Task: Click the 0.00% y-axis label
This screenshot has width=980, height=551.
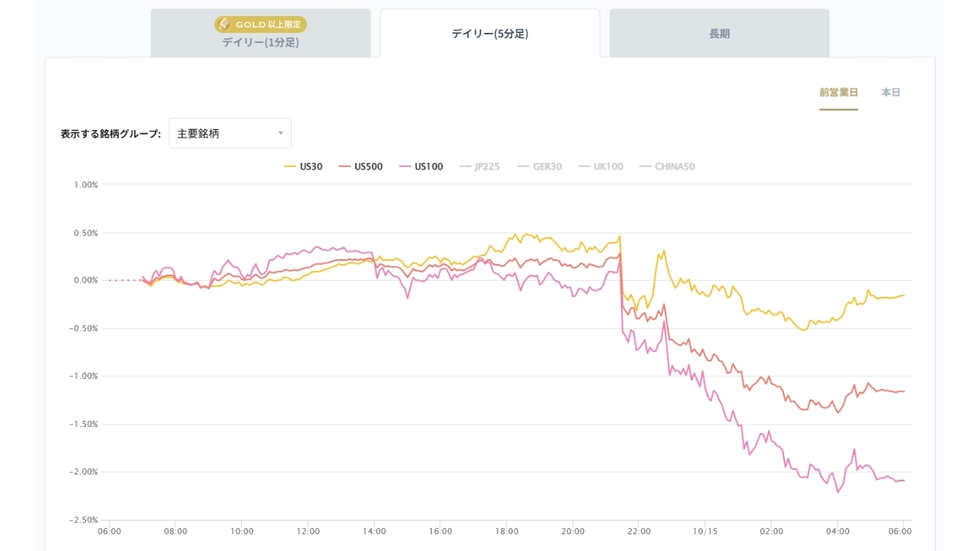Action: 87,281
